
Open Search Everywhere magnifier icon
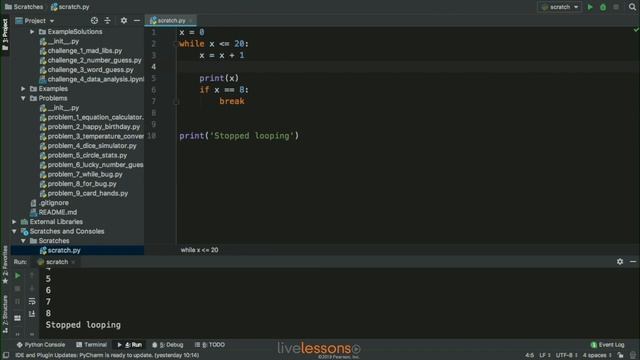click(x=632, y=7)
